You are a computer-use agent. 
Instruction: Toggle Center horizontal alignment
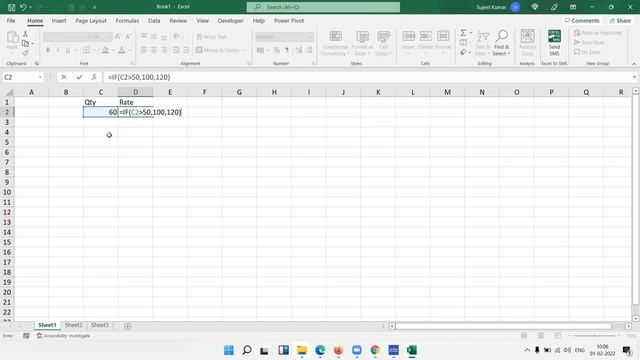(154, 50)
